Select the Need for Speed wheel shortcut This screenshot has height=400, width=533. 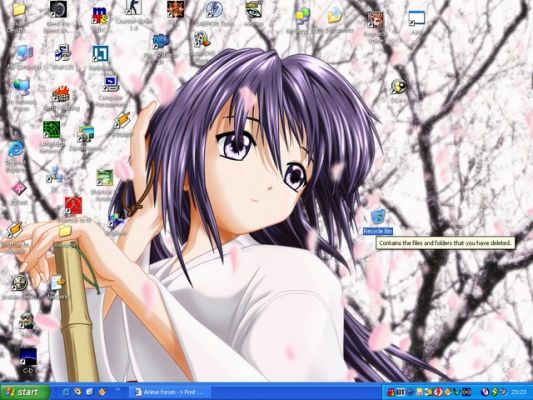[x=58, y=9]
